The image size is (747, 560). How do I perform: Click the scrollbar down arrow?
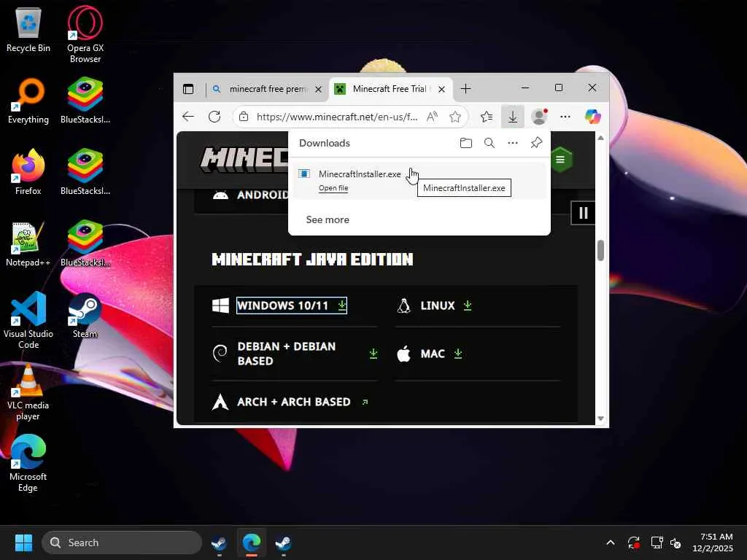point(601,419)
